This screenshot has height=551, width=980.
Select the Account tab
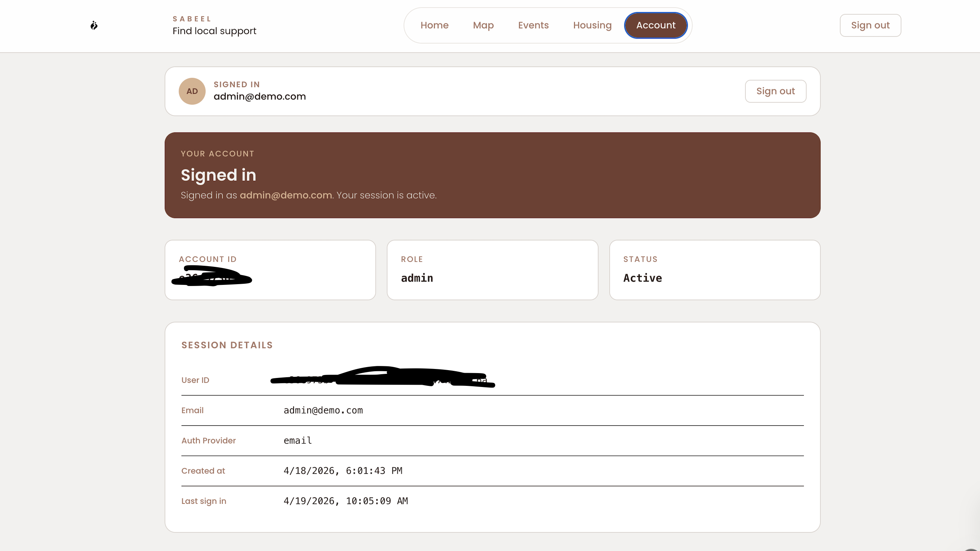coord(656,26)
